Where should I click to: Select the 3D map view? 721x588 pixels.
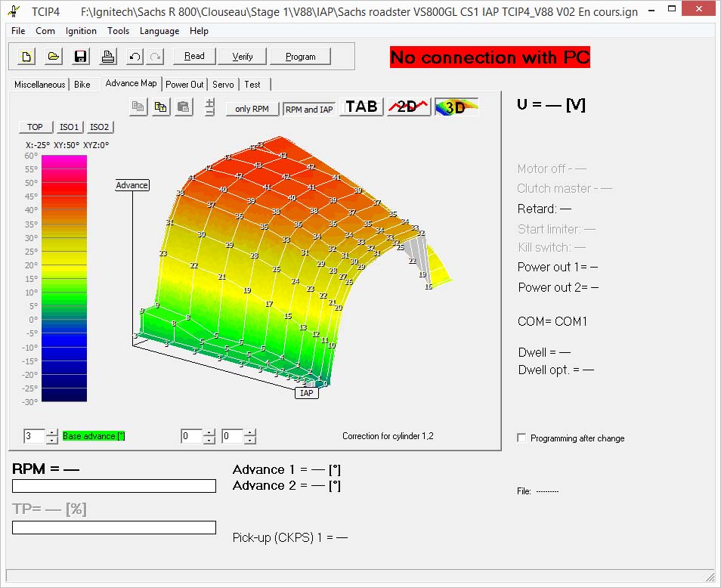pyautogui.click(x=456, y=107)
